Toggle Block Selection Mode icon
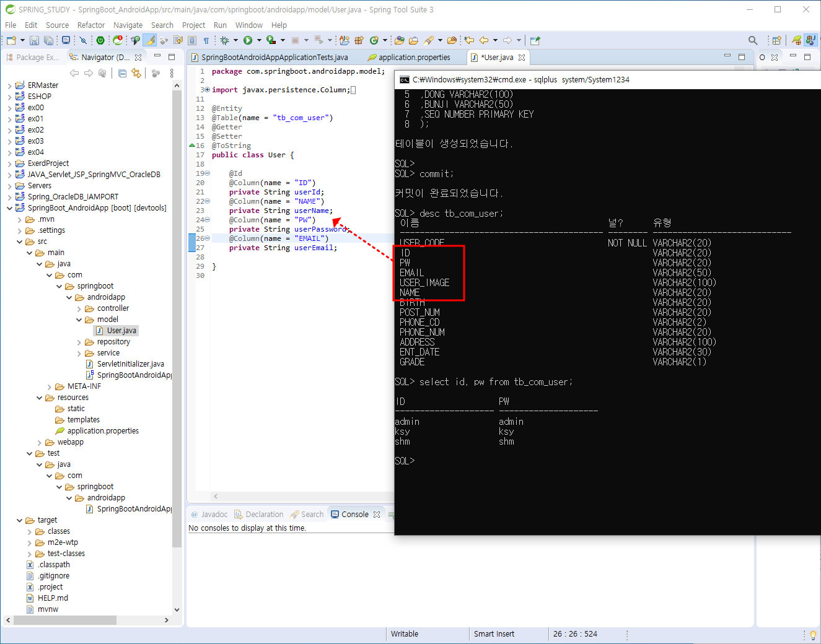This screenshot has height=644, width=821. click(192, 40)
